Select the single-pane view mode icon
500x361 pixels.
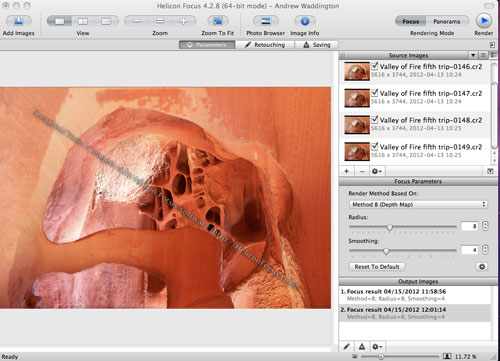click(60, 21)
